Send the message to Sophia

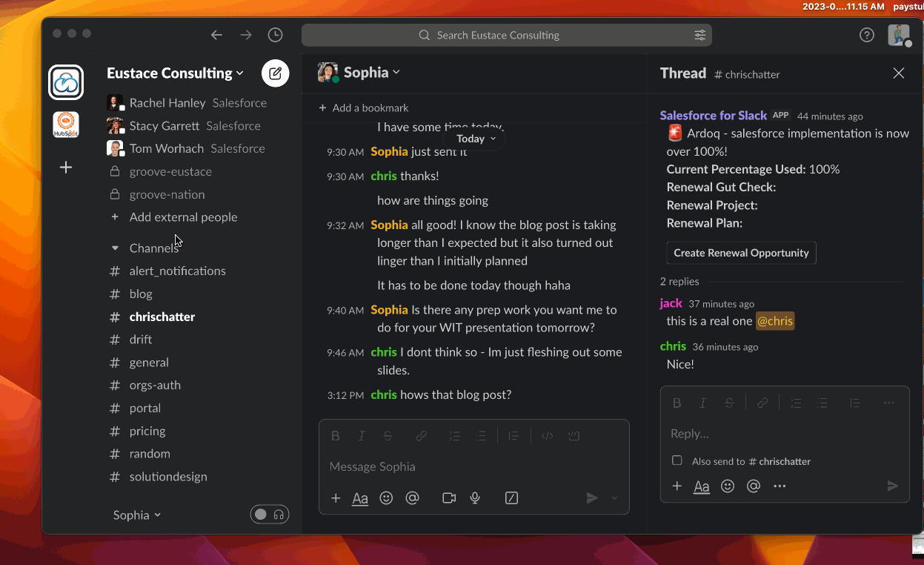pyautogui.click(x=592, y=498)
